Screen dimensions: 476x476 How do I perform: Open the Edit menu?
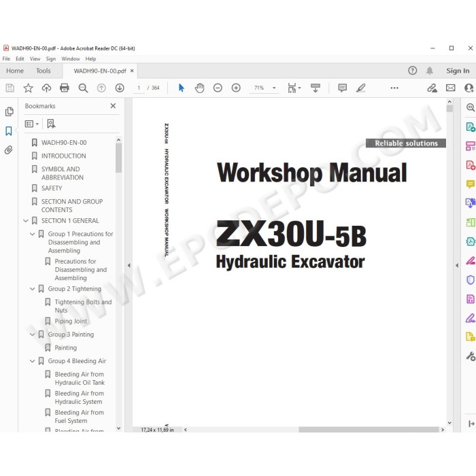20,59
